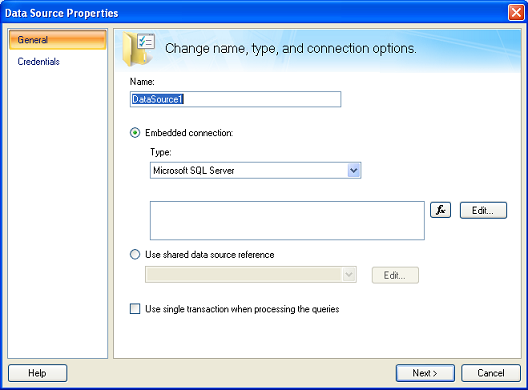Focus the DataSource1 name field
The height and width of the screenshot is (390, 528).
235,99
